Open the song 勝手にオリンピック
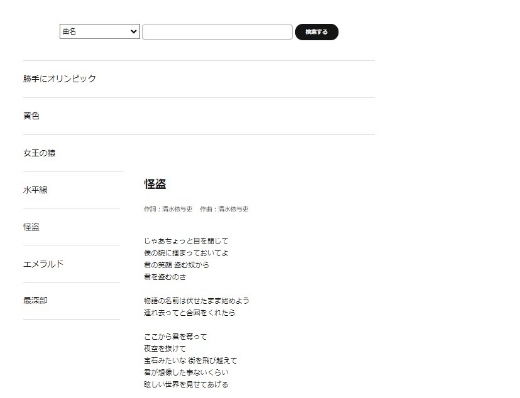This screenshot has height=398, width=520. click(60, 79)
